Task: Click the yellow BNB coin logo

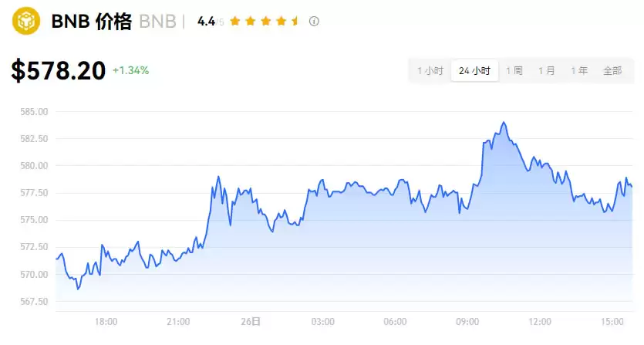Action: pos(27,22)
